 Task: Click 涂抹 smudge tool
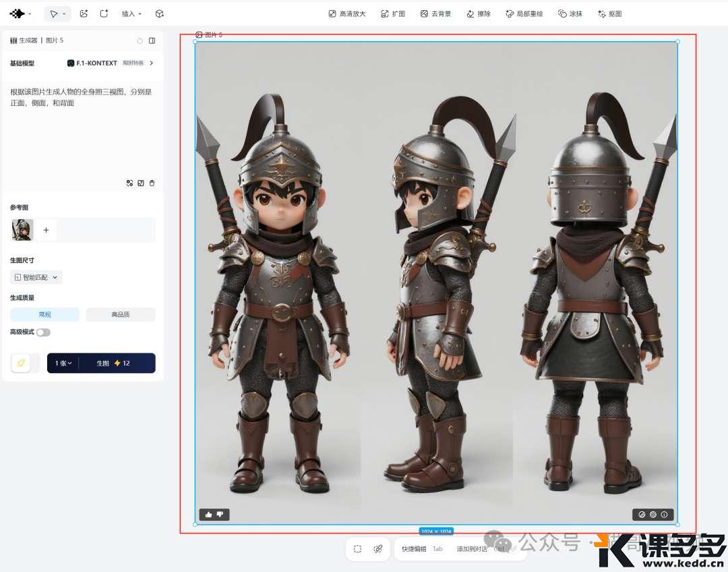pyautogui.click(x=570, y=14)
